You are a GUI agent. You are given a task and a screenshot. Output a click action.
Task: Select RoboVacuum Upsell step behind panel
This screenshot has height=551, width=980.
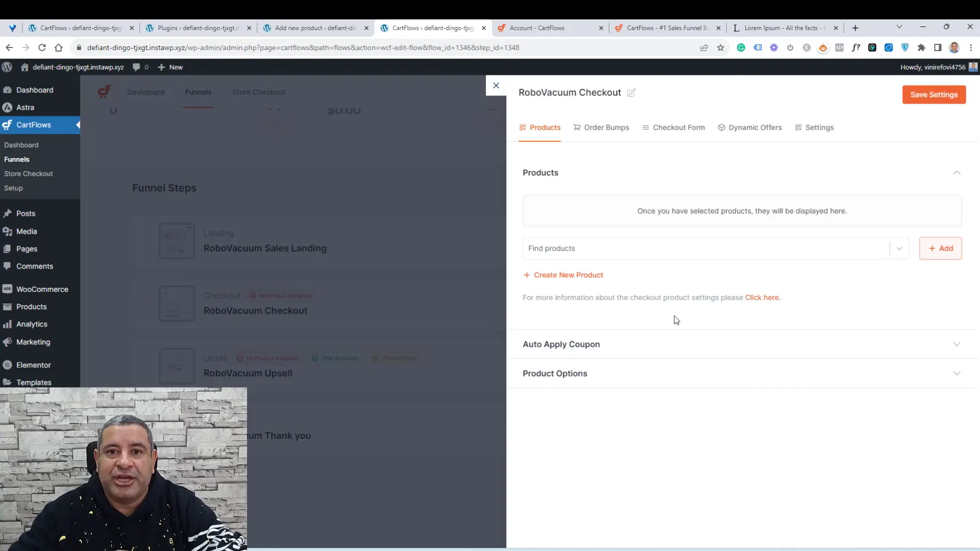click(248, 373)
